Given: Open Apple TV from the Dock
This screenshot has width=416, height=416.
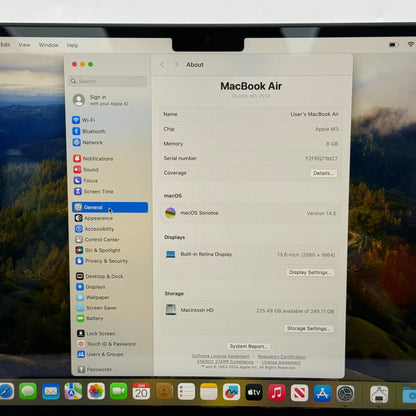Looking at the screenshot, I should click(254, 393).
